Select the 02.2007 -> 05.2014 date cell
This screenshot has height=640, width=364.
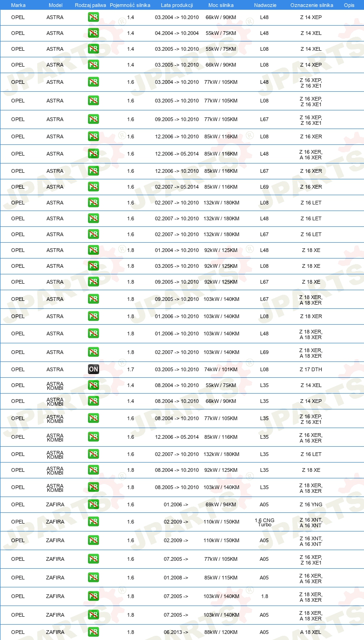[177, 187]
